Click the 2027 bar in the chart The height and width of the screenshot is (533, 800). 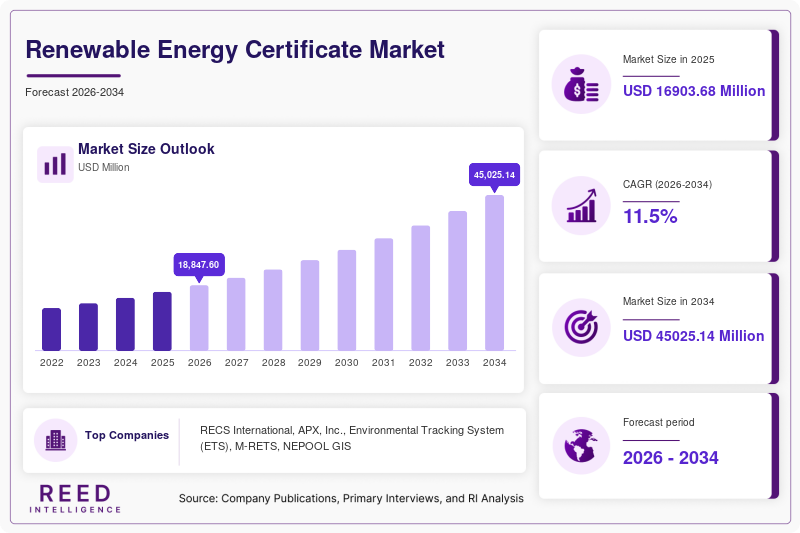point(236,314)
